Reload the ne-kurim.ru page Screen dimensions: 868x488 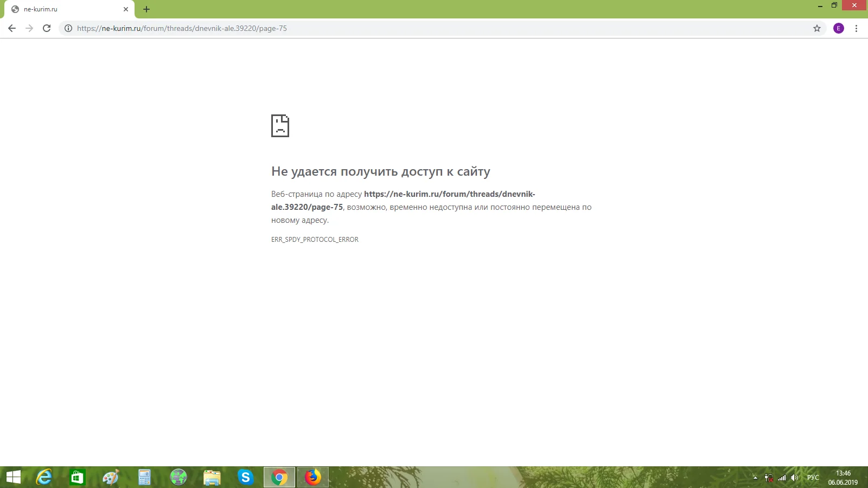(47, 28)
